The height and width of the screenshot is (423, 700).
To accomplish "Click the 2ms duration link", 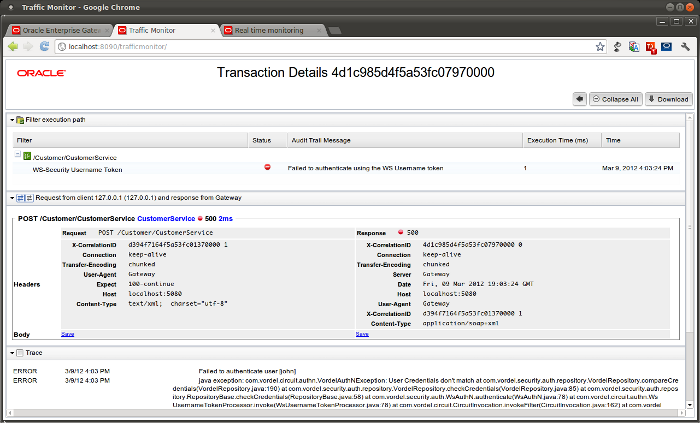I will (225, 219).
